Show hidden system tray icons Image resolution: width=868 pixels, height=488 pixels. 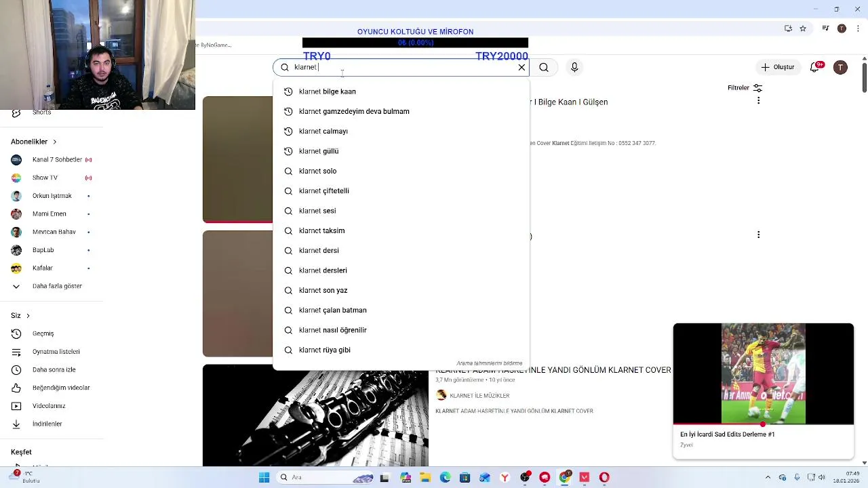coord(768,477)
